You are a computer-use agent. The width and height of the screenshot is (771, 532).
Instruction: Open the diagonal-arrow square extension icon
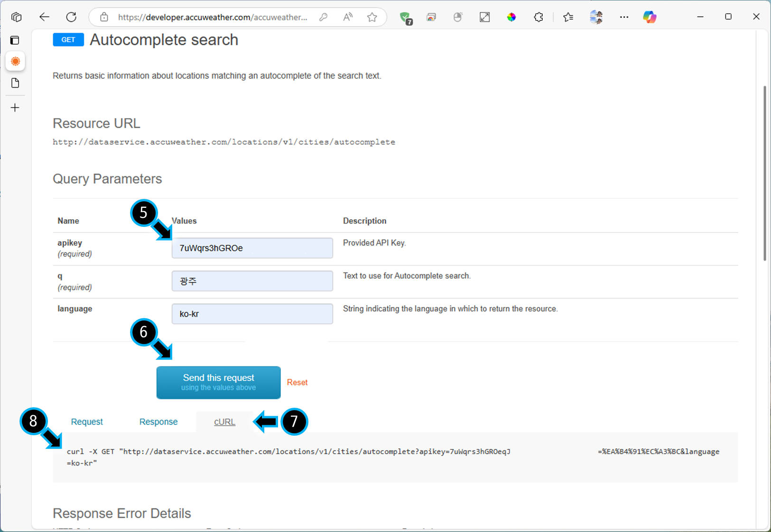click(484, 17)
